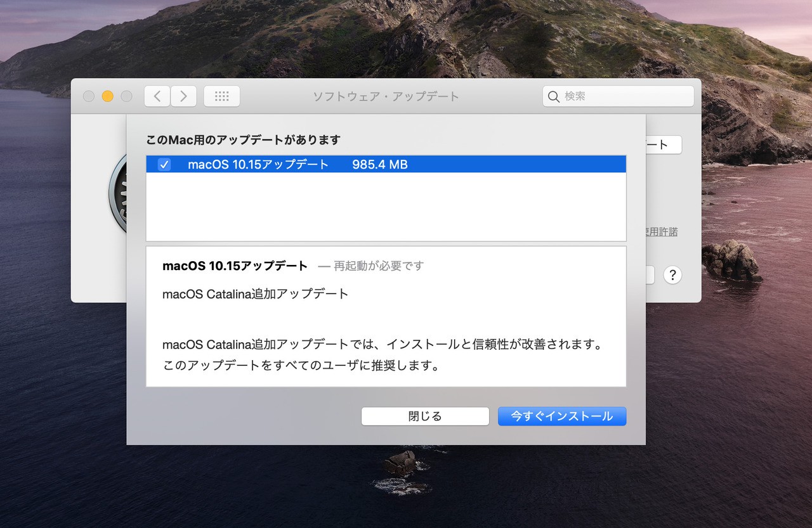Click the このアップデートをすべてのユーザに推奨します sentence
The image size is (812, 528).
click(x=301, y=366)
